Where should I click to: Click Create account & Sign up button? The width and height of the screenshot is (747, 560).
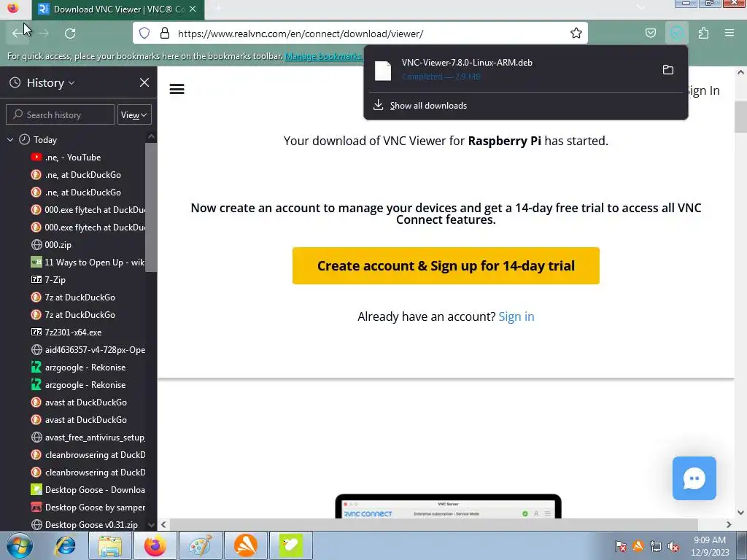point(446,265)
